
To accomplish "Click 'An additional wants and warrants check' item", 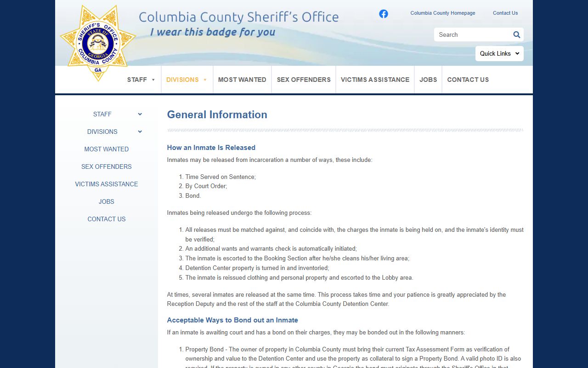I will [271, 249].
